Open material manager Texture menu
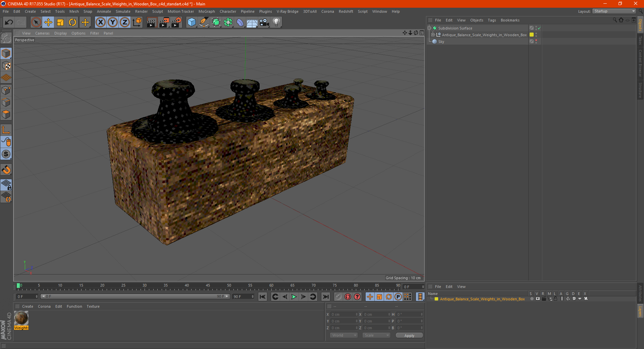Image resolution: width=644 pixels, height=349 pixels. [x=93, y=306]
